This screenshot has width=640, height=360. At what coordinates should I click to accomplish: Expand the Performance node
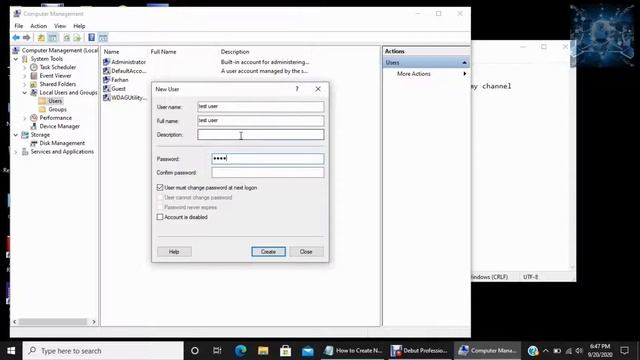[x=24, y=118]
